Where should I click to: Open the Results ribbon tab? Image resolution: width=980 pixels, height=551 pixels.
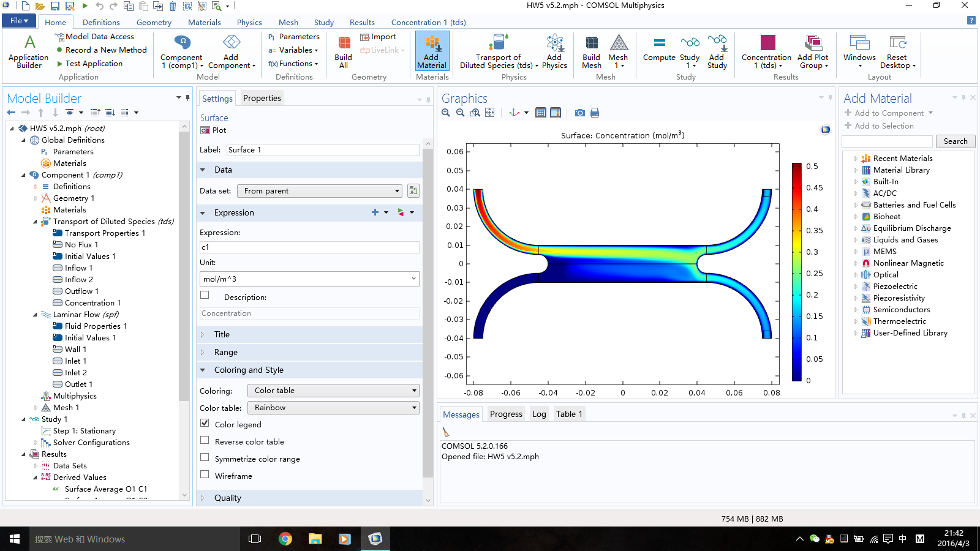362,22
